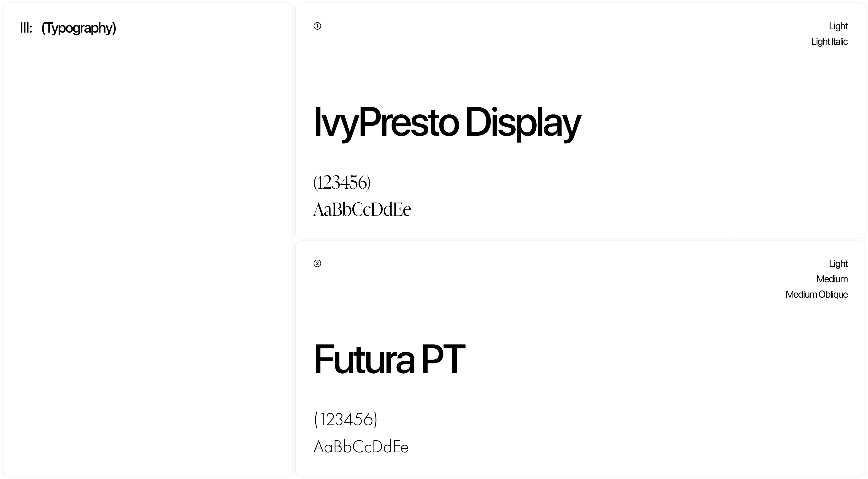This screenshot has height=479, width=868.
Task: Select Light weight in the Futura card
Action: [x=838, y=264]
